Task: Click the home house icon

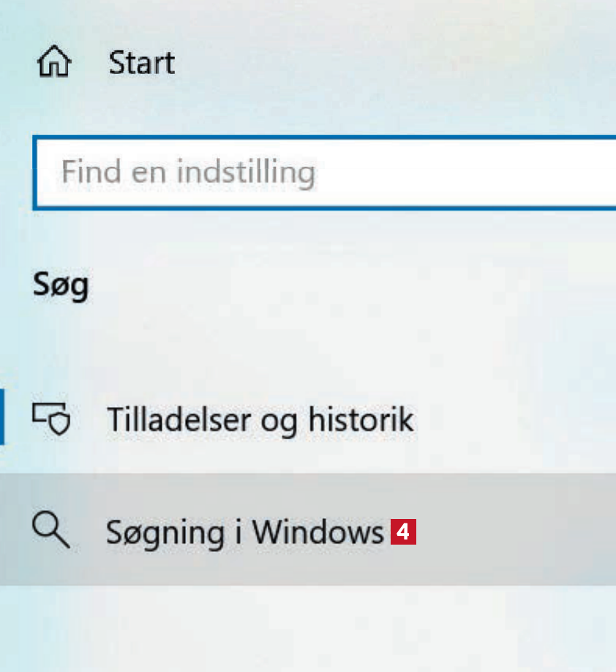Action: [x=53, y=64]
